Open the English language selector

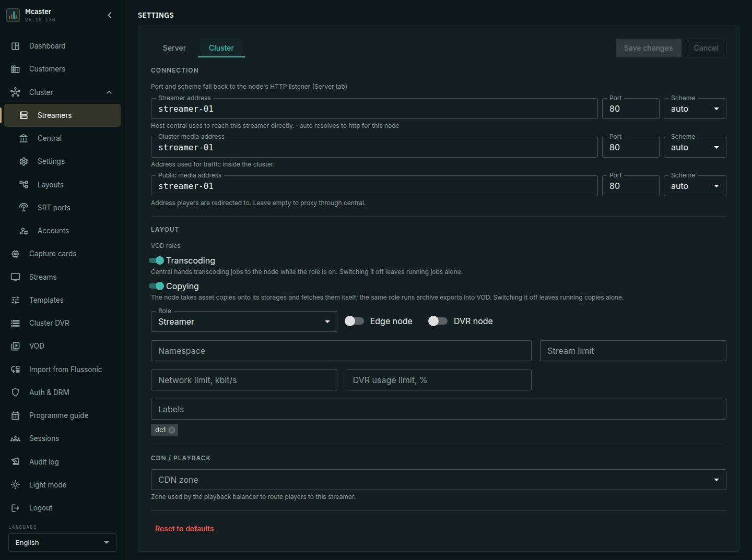62,543
